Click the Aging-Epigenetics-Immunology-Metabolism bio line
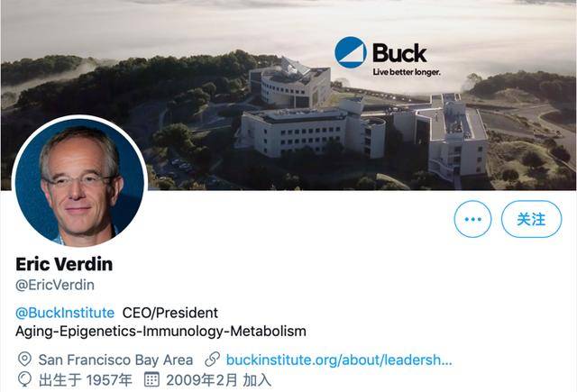 click(x=160, y=332)
